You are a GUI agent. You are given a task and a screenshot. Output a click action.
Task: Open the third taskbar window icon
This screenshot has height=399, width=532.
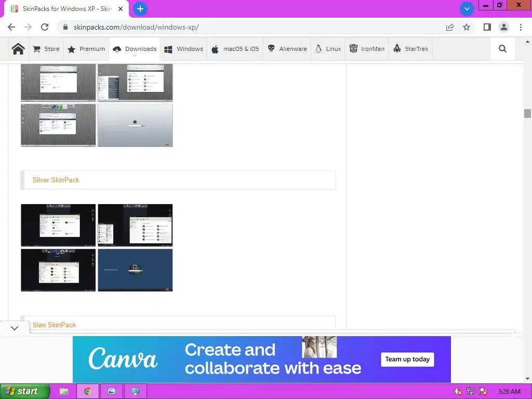[x=112, y=391]
